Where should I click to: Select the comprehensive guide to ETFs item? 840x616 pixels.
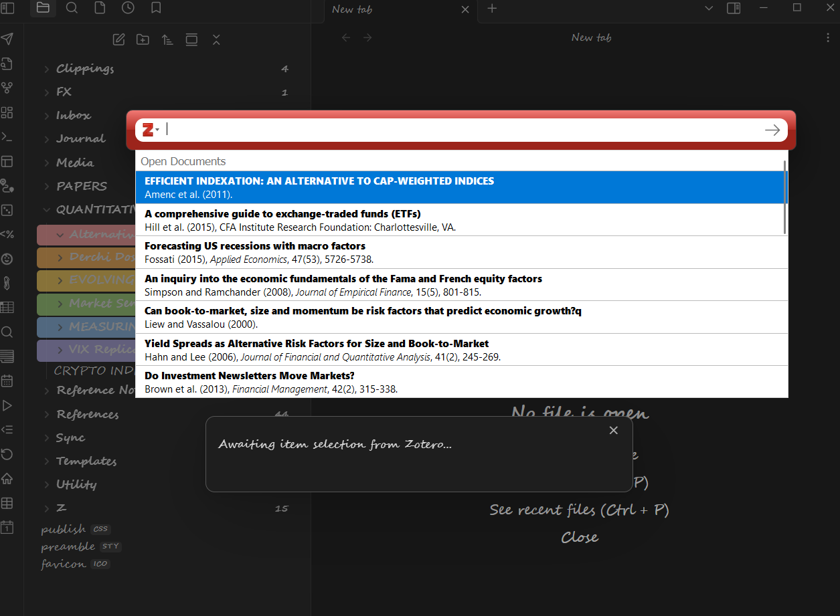click(x=461, y=220)
